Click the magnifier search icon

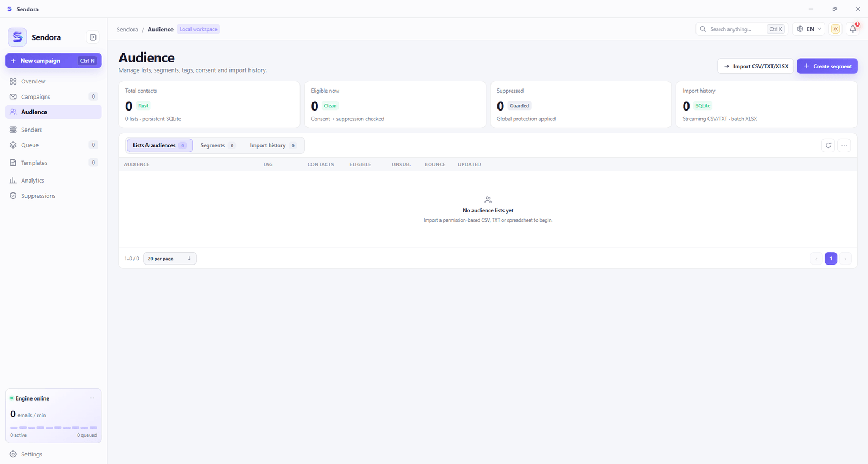(703, 29)
